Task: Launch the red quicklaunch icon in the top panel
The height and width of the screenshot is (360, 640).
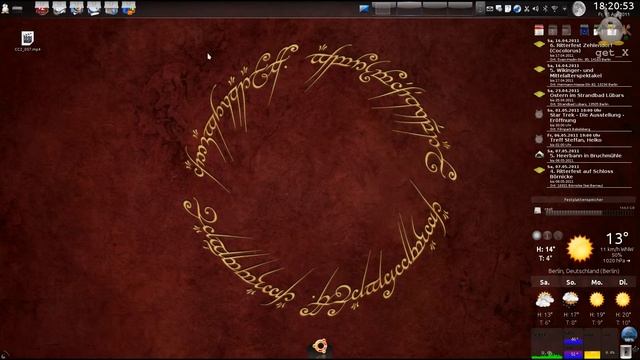Action: [x=42, y=8]
